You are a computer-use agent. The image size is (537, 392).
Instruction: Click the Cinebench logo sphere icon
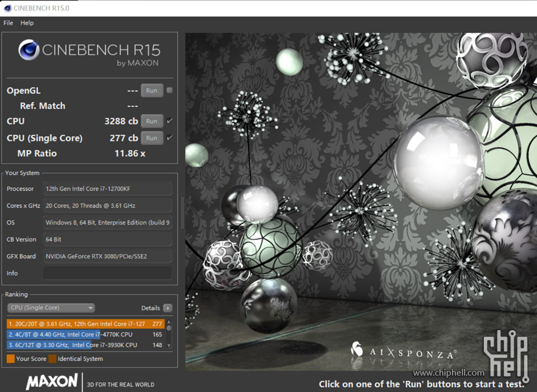coord(28,50)
